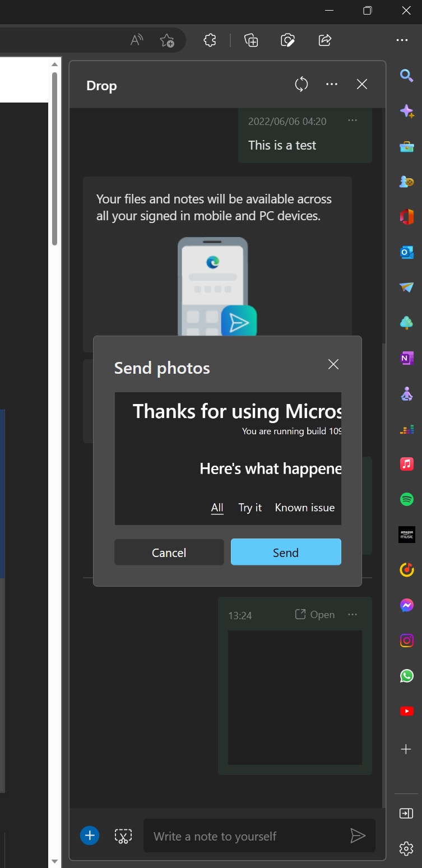Select the Try it tab
The height and width of the screenshot is (868, 422).
[250, 508]
